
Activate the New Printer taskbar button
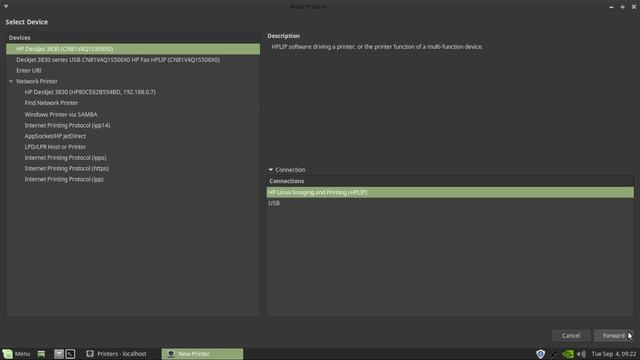(202, 354)
